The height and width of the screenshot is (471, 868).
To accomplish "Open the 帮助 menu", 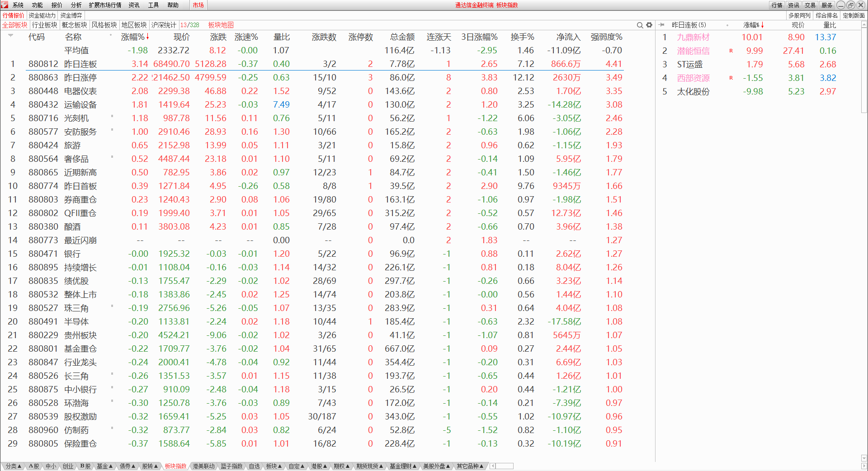I will point(173,5).
